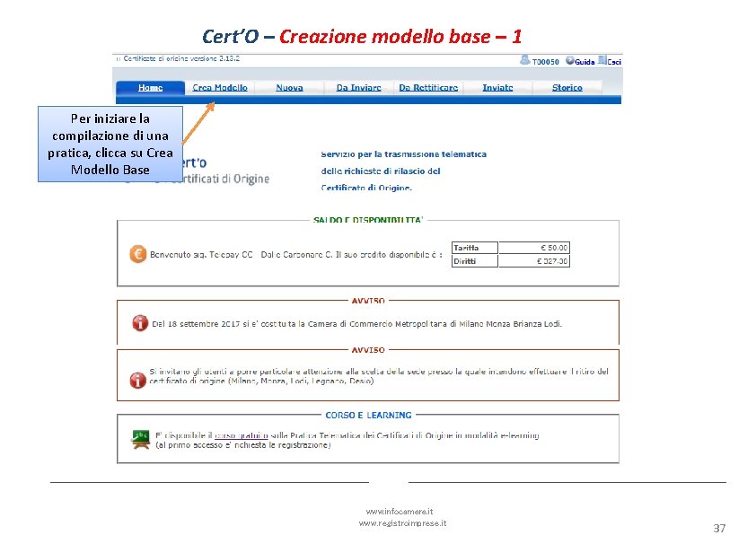Click the orange euro coin icon
Screen dimensions: 756x535
pos(138,254)
